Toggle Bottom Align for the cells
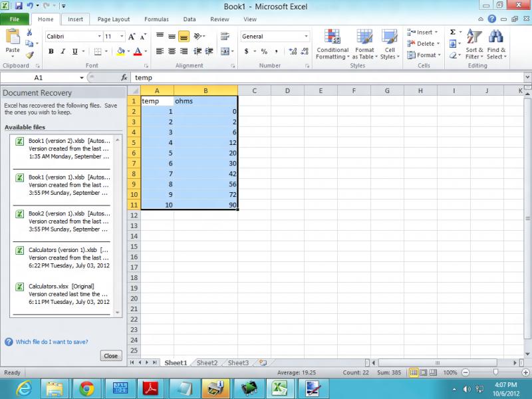The image size is (532, 399). (184, 37)
